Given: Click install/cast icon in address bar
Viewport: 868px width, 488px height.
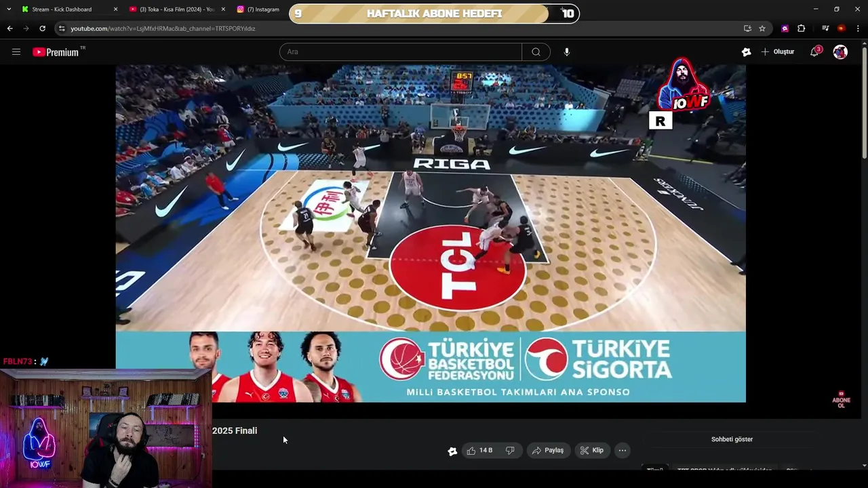Looking at the screenshot, I should pyautogui.click(x=747, y=28).
